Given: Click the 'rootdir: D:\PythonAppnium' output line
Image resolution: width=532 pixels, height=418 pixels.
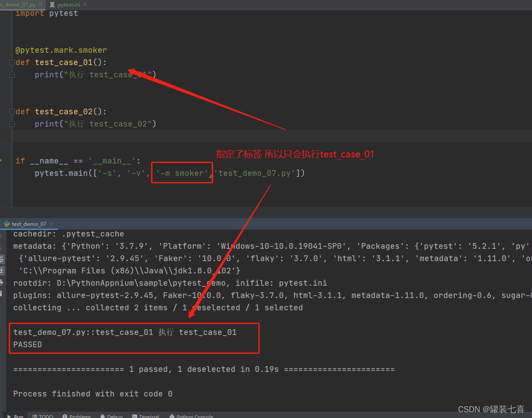Looking at the screenshot, I should 170,283.
